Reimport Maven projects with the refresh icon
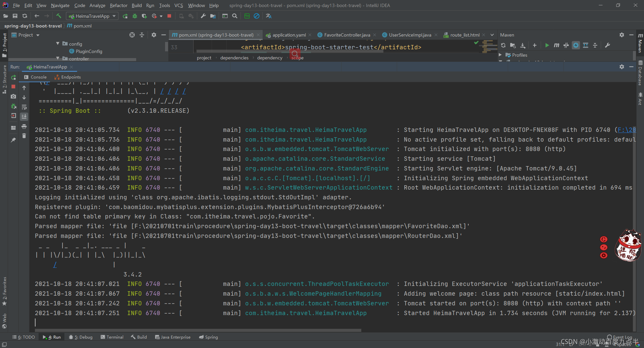Screen dimensions: 644x348 503,45
